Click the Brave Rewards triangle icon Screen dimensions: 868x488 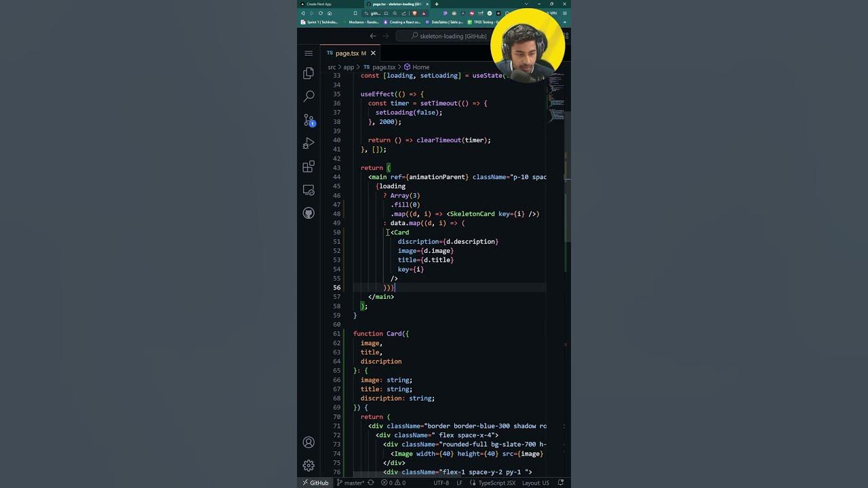[x=425, y=13]
